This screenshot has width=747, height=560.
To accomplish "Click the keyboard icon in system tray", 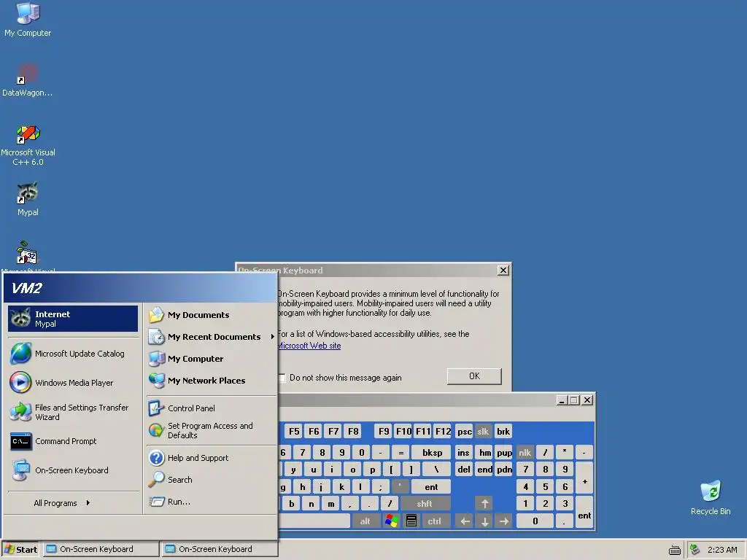I will click(674, 550).
